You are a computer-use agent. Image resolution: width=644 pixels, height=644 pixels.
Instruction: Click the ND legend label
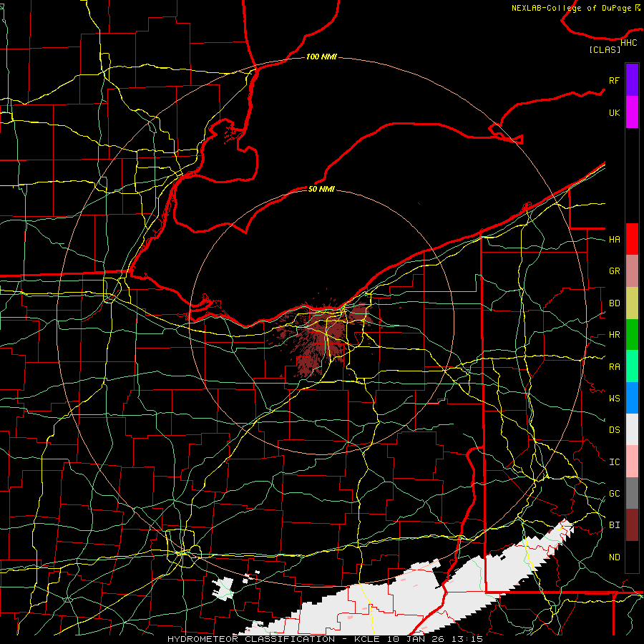615,557
